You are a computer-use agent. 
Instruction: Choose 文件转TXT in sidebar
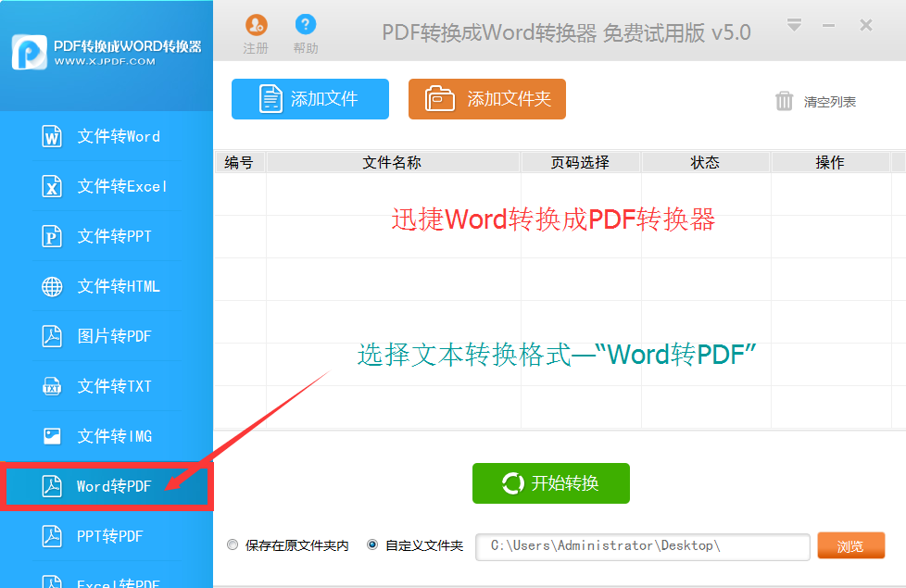click(x=107, y=387)
